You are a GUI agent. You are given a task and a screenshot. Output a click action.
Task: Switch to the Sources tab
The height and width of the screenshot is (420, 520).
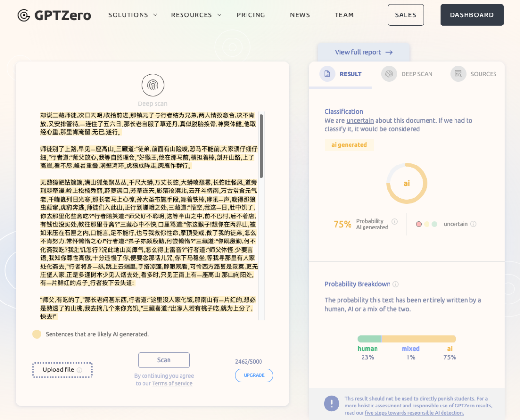[x=473, y=74]
